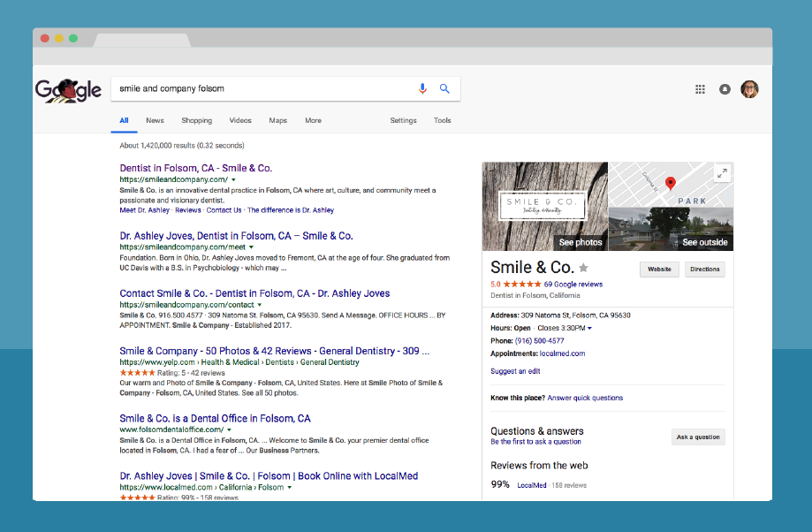Click the Smile & Co. panel title
This screenshot has width=812, height=532.
(x=533, y=267)
